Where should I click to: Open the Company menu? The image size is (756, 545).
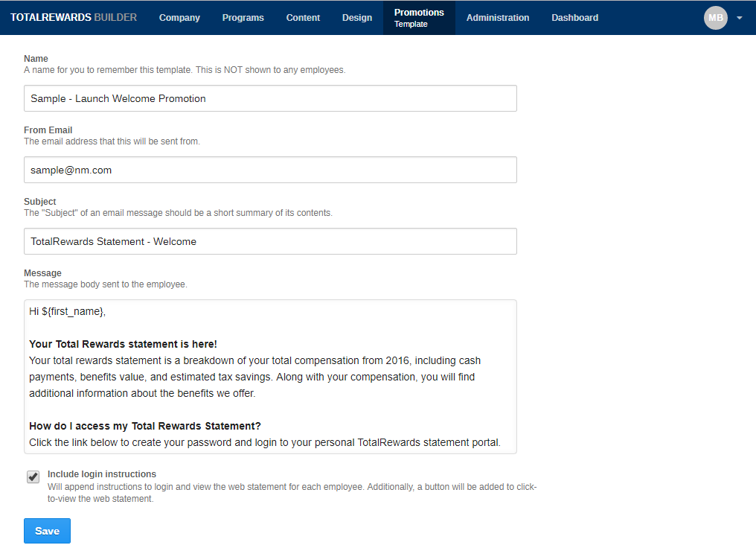click(179, 18)
